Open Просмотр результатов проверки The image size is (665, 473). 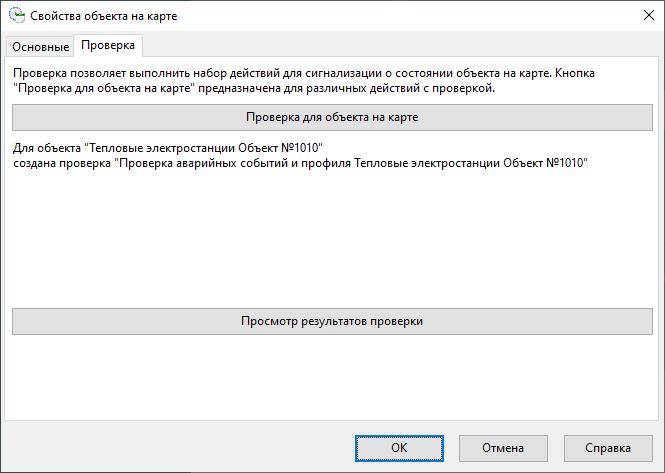tap(332, 321)
